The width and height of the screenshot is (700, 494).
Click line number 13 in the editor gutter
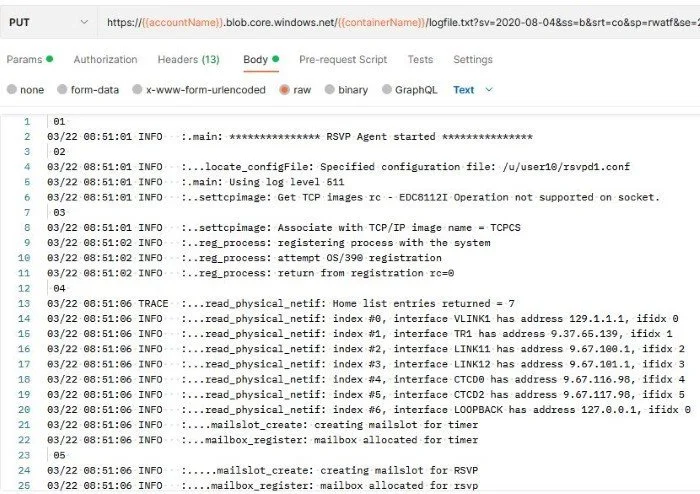pos(26,303)
